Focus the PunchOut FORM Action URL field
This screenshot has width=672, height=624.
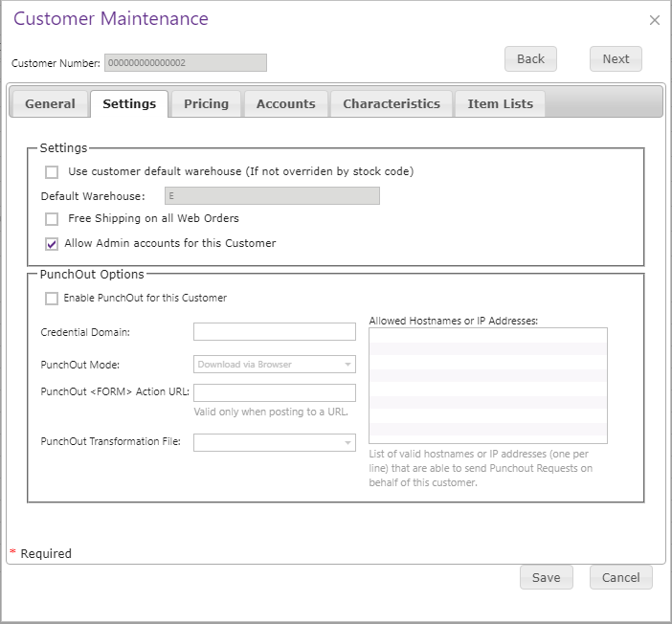274,392
